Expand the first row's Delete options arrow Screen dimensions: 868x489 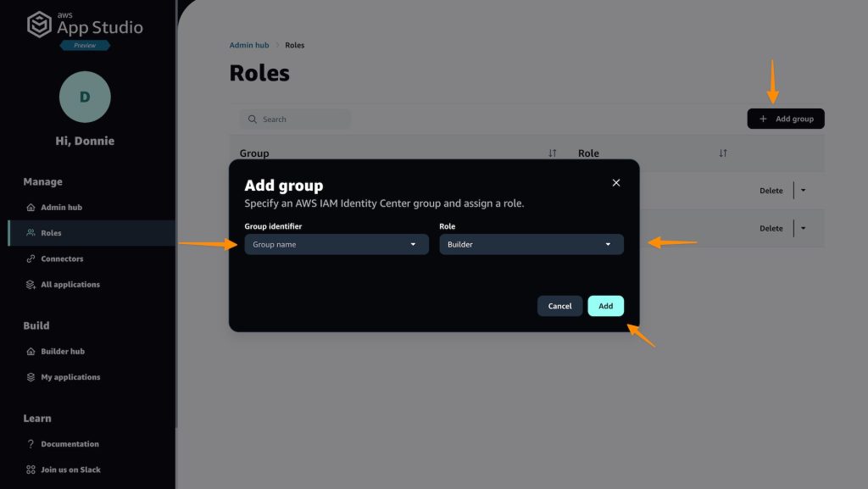pos(803,191)
